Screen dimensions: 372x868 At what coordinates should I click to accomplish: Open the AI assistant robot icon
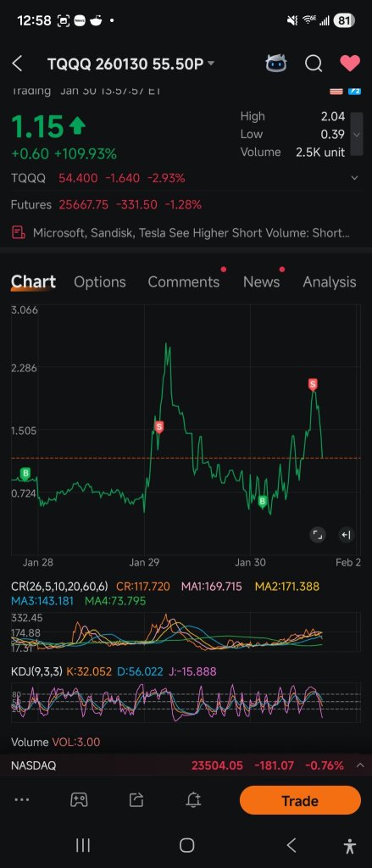point(276,64)
